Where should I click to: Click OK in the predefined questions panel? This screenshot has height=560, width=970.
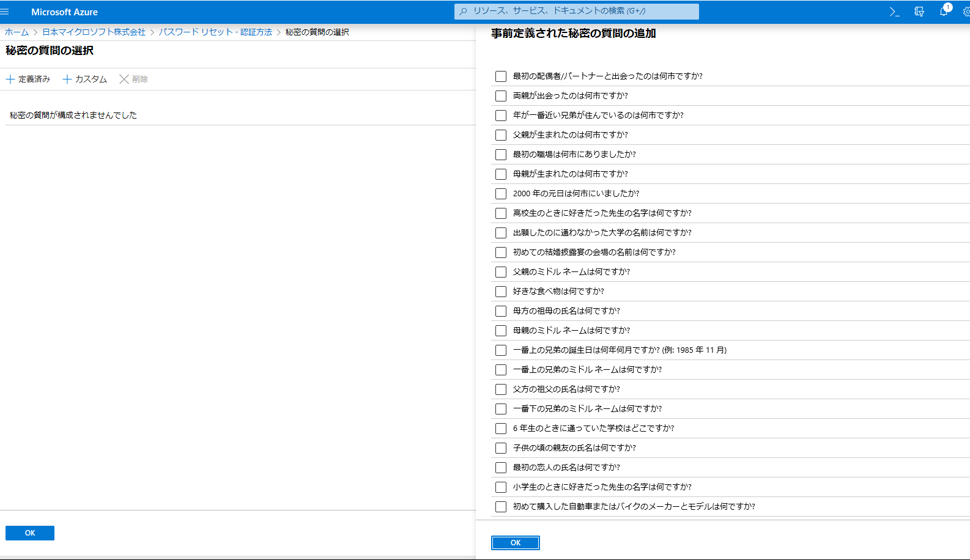[516, 543]
